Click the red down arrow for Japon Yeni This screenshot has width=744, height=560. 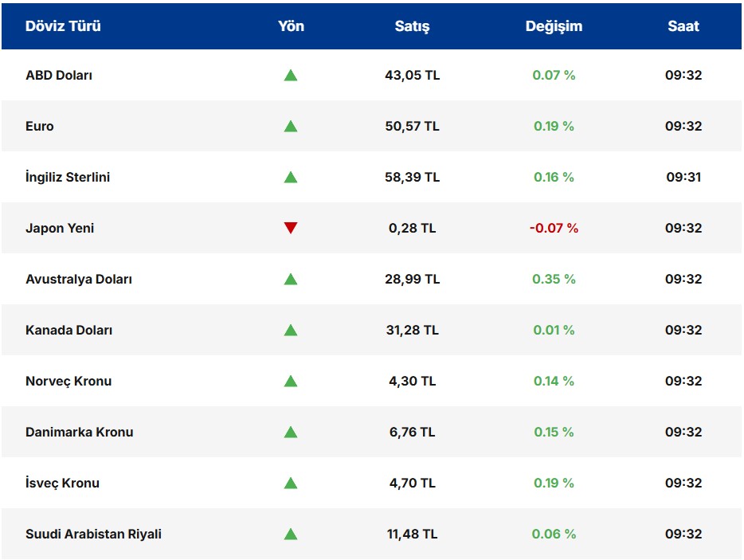(291, 229)
